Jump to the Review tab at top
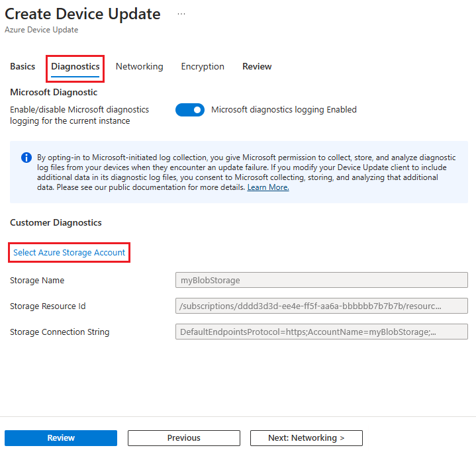This screenshot has width=476, height=454. pyautogui.click(x=257, y=67)
